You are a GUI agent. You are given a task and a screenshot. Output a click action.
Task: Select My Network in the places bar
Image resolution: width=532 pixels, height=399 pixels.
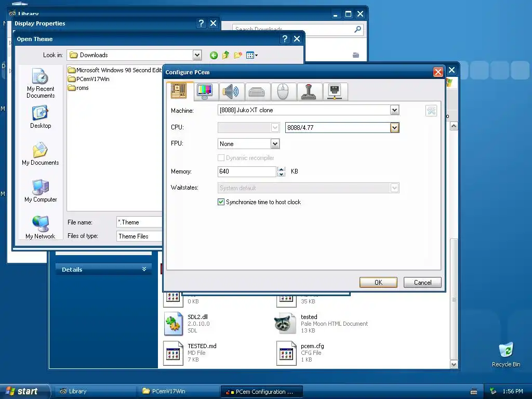pos(41,228)
